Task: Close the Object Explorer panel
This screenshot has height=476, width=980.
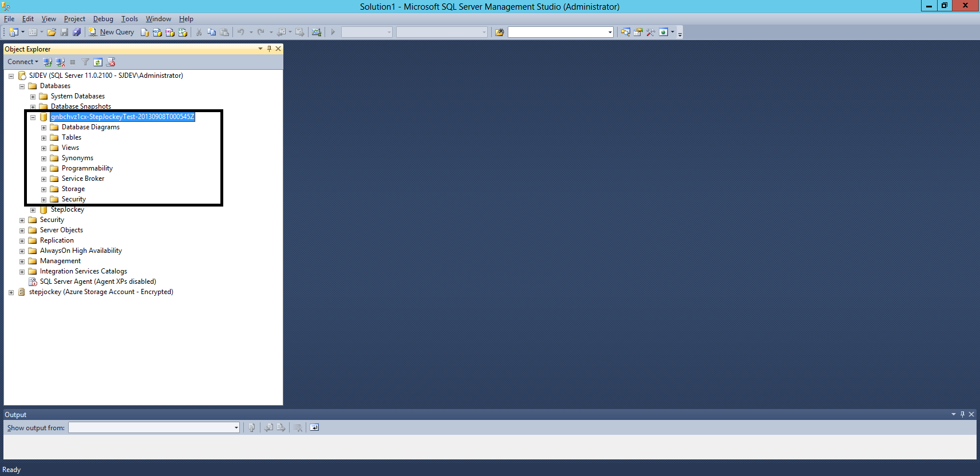Action: pos(278,49)
